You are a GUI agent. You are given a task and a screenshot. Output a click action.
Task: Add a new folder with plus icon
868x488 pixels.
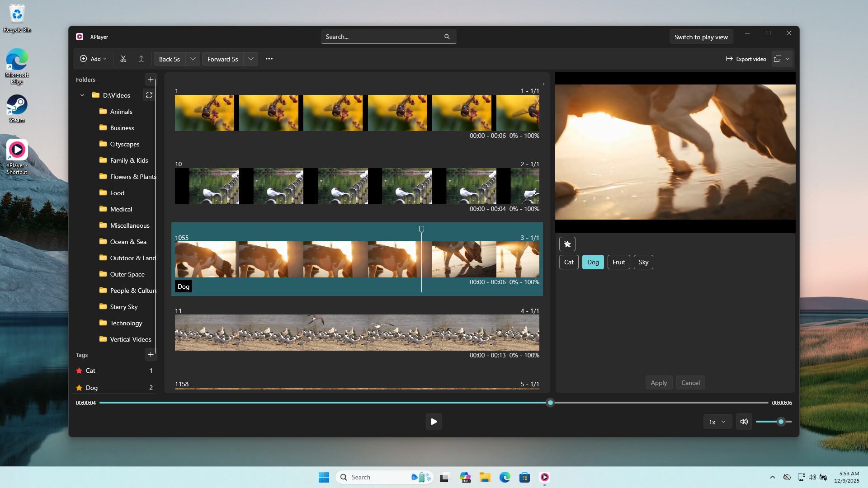(x=151, y=80)
